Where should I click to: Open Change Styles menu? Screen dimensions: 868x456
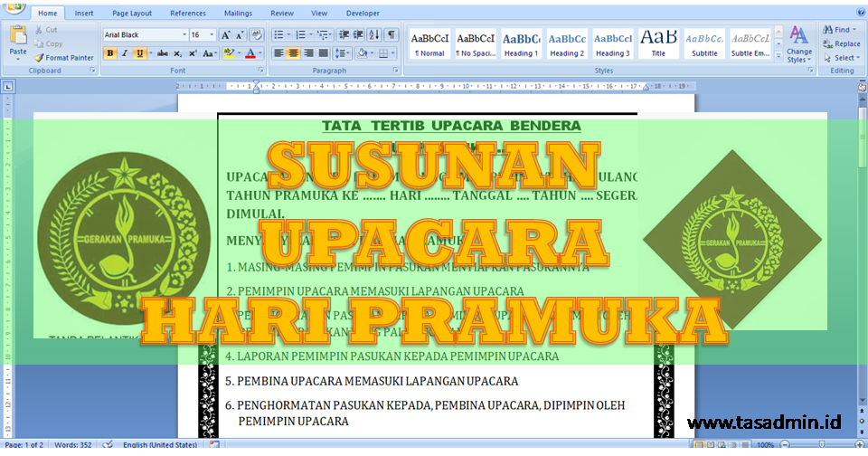(798, 44)
